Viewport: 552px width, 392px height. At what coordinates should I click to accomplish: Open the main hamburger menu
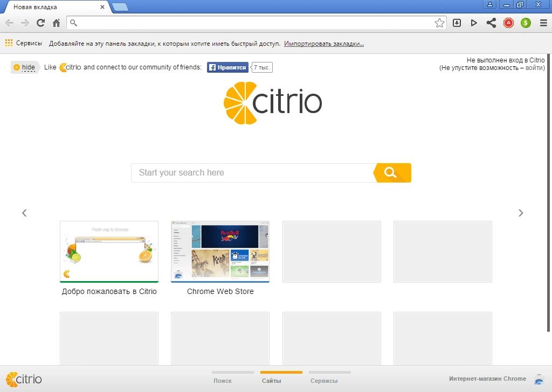543,23
